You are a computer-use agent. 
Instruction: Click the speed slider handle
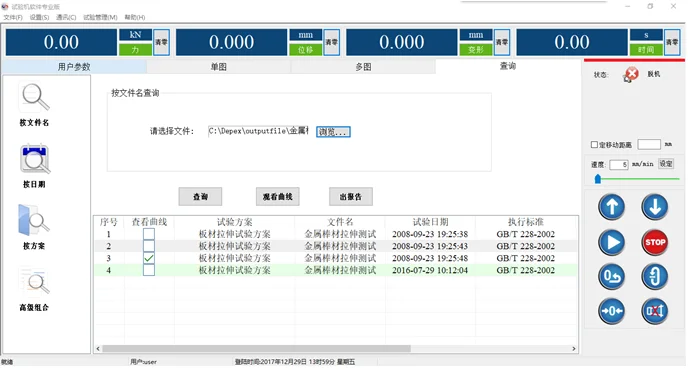coord(598,179)
